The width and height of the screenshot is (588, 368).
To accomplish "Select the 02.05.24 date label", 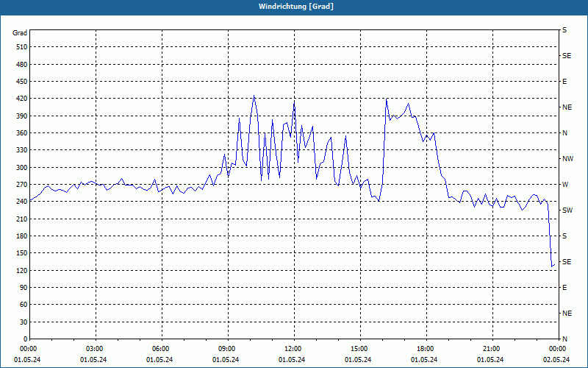I will click(556, 360).
